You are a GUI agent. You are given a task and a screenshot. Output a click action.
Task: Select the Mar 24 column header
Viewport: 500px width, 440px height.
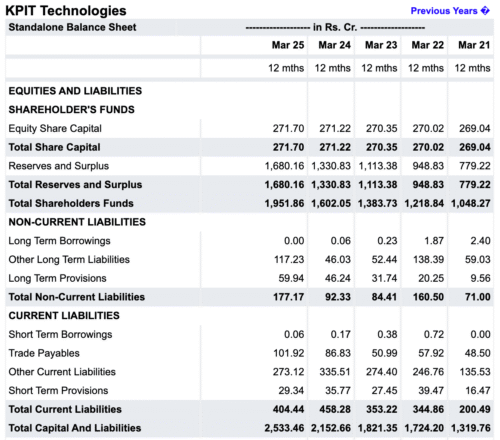pyautogui.click(x=334, y=45)
